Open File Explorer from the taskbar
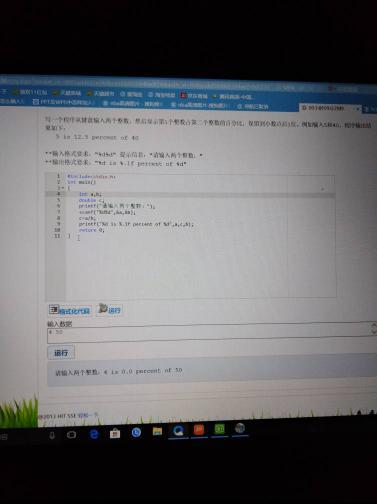Viewport: 377px width, 504px height. (157, 432)
